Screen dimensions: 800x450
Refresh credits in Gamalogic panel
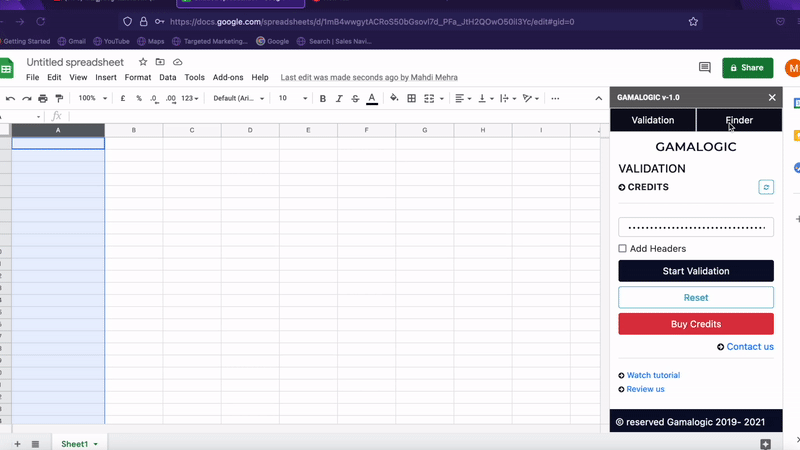click(x=766, y=187)
